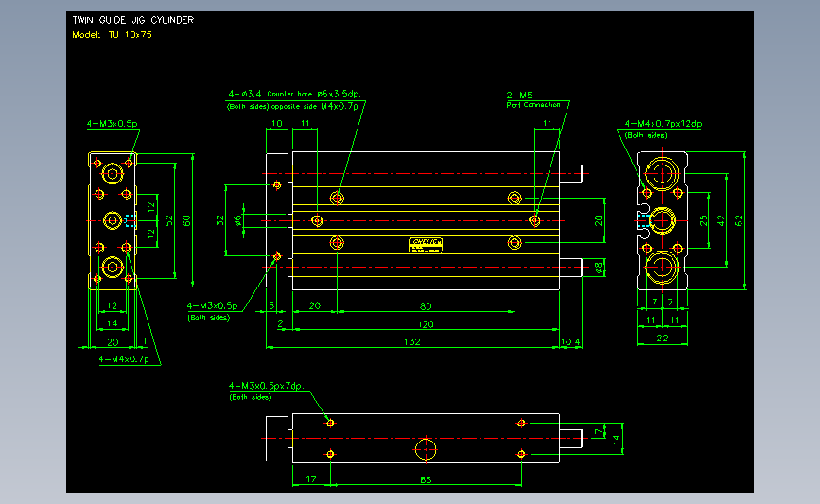The image size is (820, 504).
Task: Click the "ø8" rod diameter dimension
Action: (x=599, y=268)
